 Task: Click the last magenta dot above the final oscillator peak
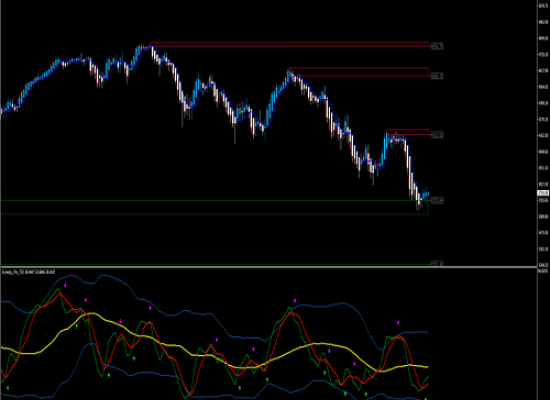398,322
